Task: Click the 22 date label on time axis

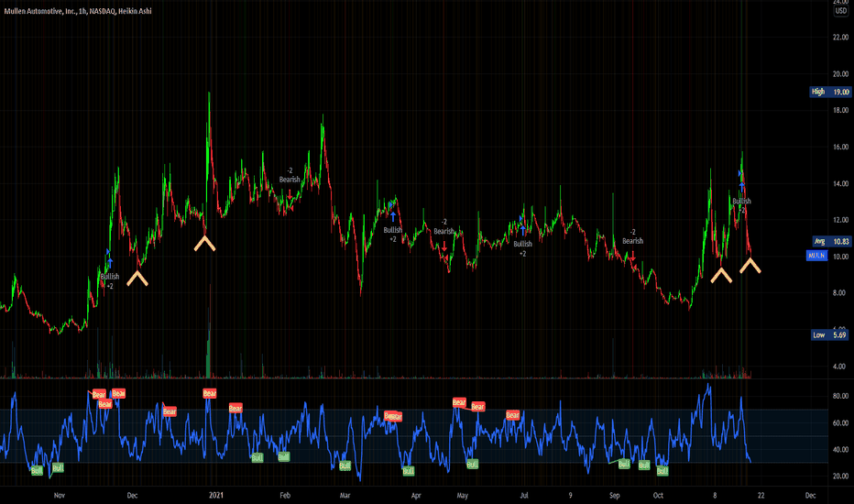Action: [761, 495]
